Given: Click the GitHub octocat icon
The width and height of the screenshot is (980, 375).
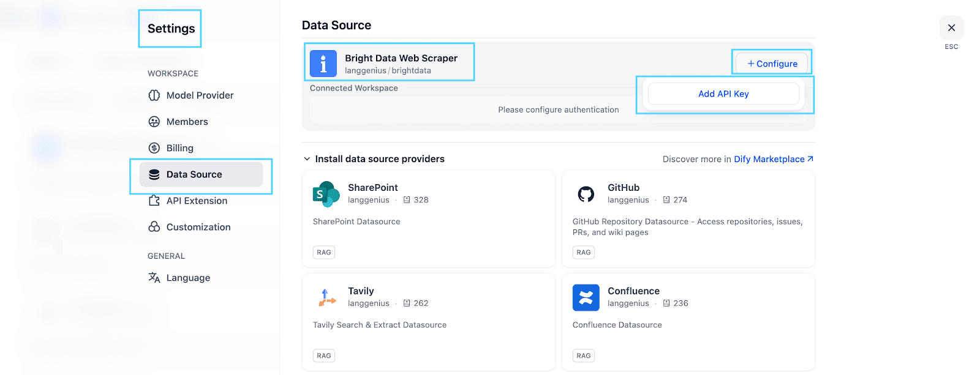Looking at the screenshot, I should click(x=586, y=194).
